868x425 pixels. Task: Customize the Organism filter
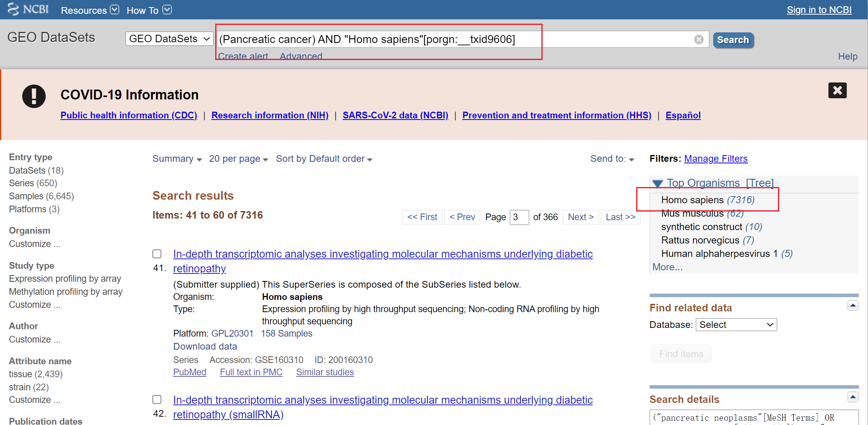[x=35, y=244]
